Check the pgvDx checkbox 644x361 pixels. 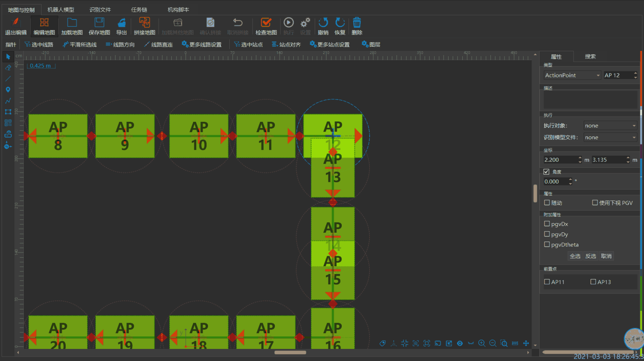(x=547, y=223)
